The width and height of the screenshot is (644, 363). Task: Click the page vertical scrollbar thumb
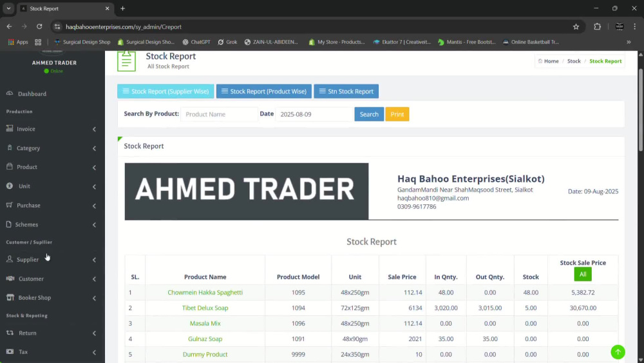(x=641, y=110)
